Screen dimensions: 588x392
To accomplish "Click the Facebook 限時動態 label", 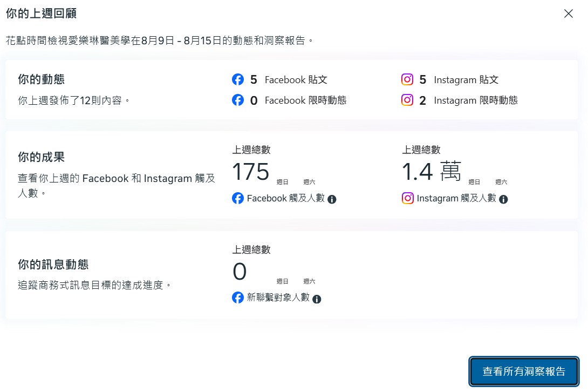I will [x=306, y=100].
